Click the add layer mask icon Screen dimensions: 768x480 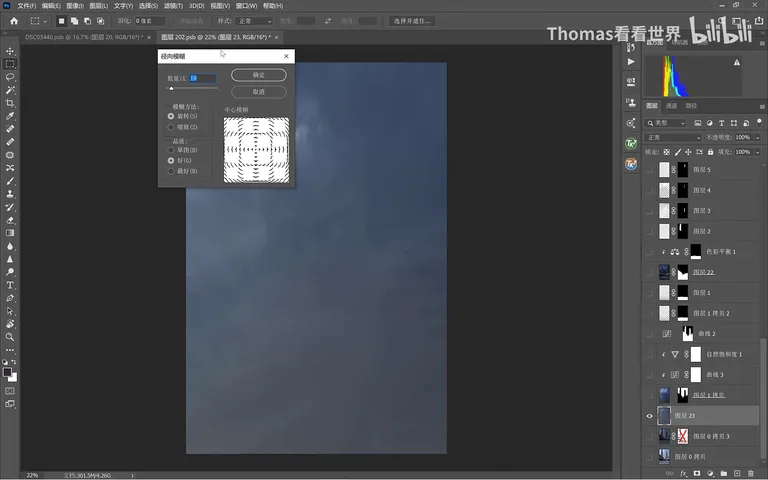(696, 473)
